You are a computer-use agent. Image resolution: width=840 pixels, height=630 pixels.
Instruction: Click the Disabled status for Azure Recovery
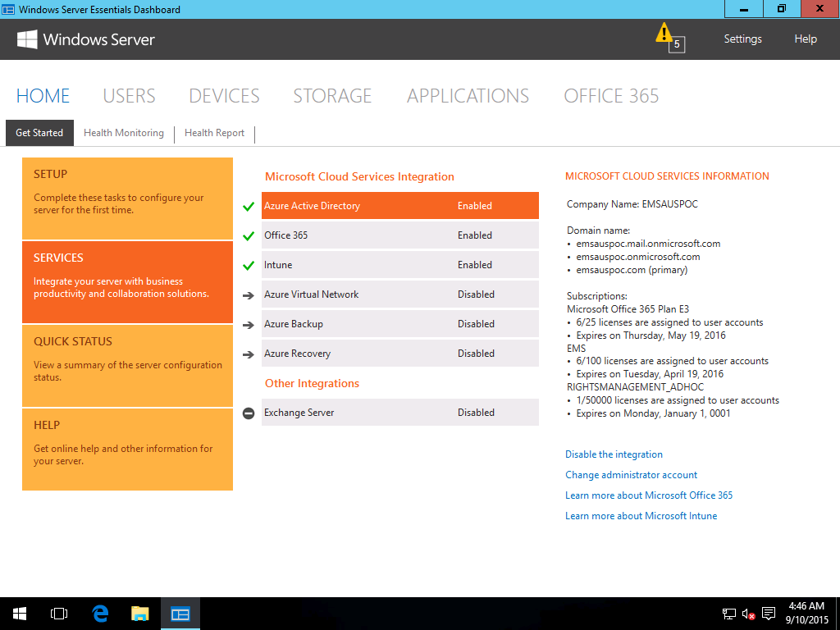tap(476, 353)
